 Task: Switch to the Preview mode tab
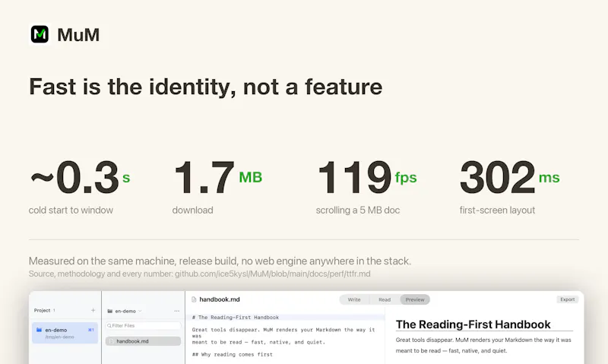[415, 299]
